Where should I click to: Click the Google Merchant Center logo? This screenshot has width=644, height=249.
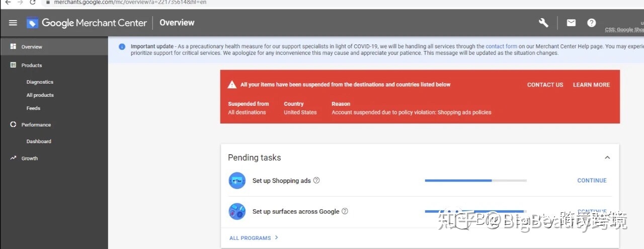87,23
